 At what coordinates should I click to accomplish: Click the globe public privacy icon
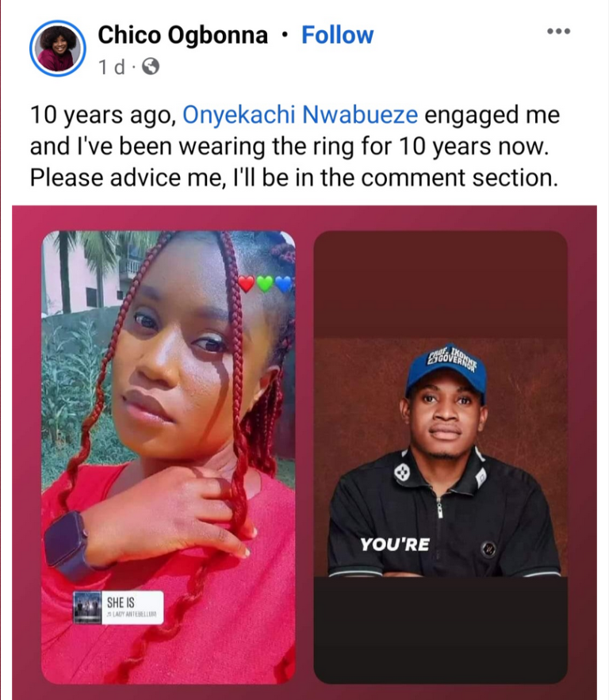[151, 67]
